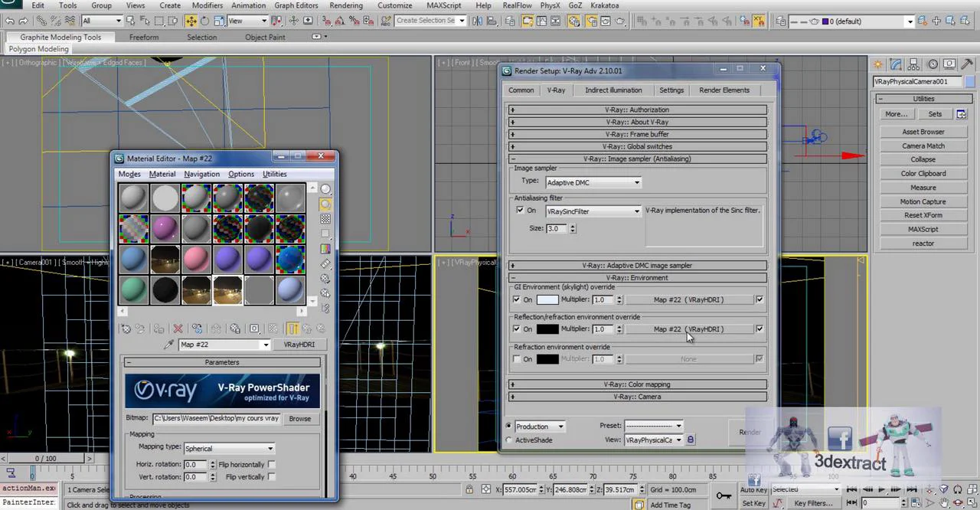The image size is (980, 510).
Task: Click the Asset Browser utility button
Action: click(923, 132)
